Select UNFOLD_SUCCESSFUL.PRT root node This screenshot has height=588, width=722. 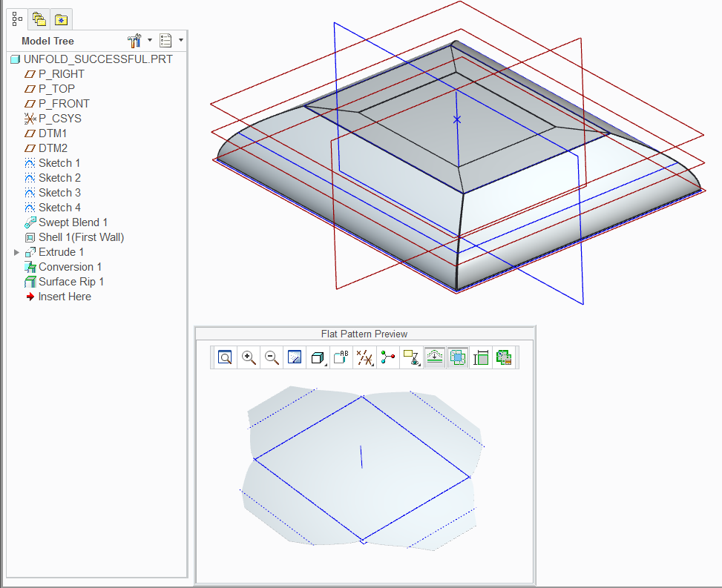tap(92, 59)
